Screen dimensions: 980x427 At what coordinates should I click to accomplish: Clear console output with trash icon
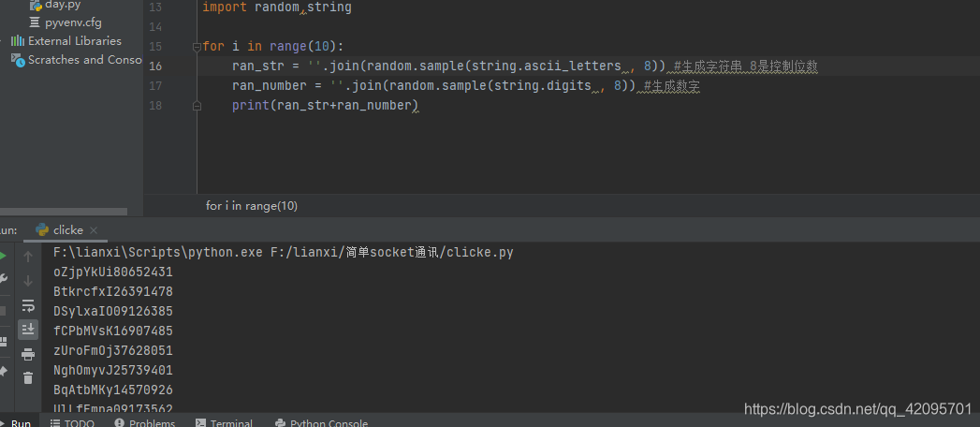[28, 377]
